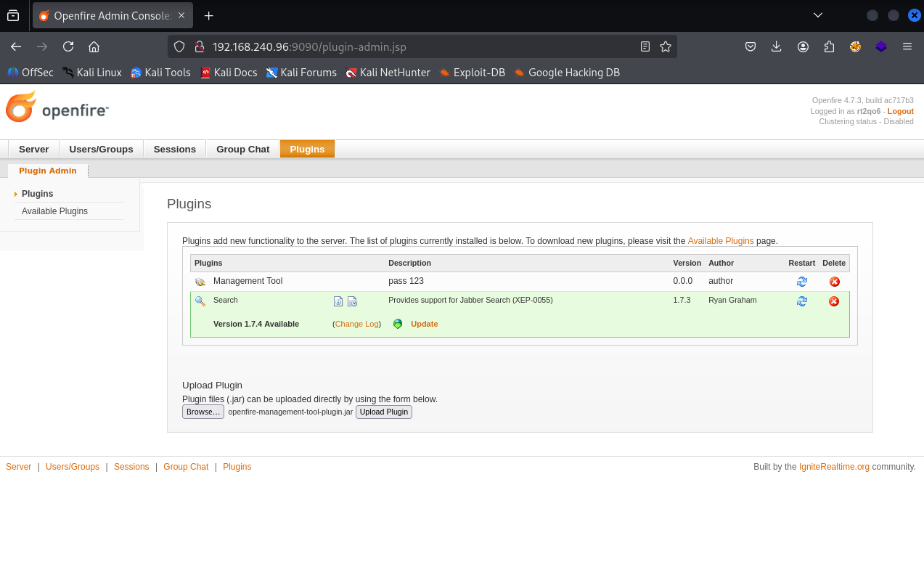
Task: Delete the Search plugin
Action: click(x=834, y=301)
